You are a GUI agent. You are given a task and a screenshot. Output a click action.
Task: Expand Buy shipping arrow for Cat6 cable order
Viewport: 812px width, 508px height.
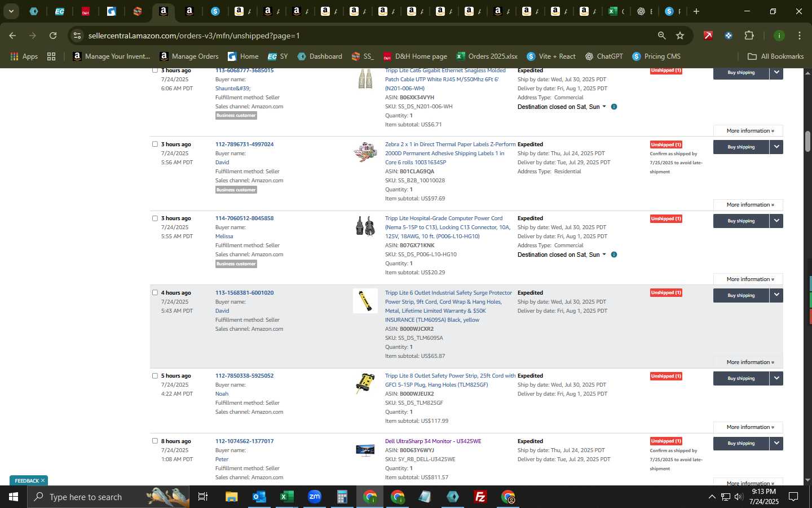point(776,73)
